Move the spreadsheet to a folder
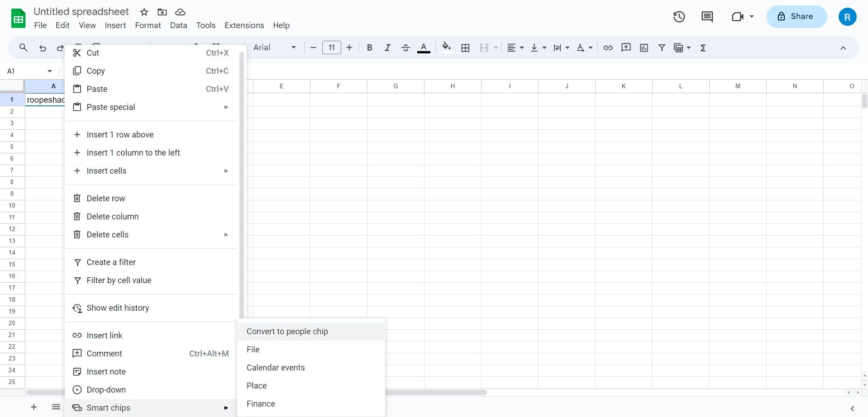The image size is (868, 417). tap(162, 12)
